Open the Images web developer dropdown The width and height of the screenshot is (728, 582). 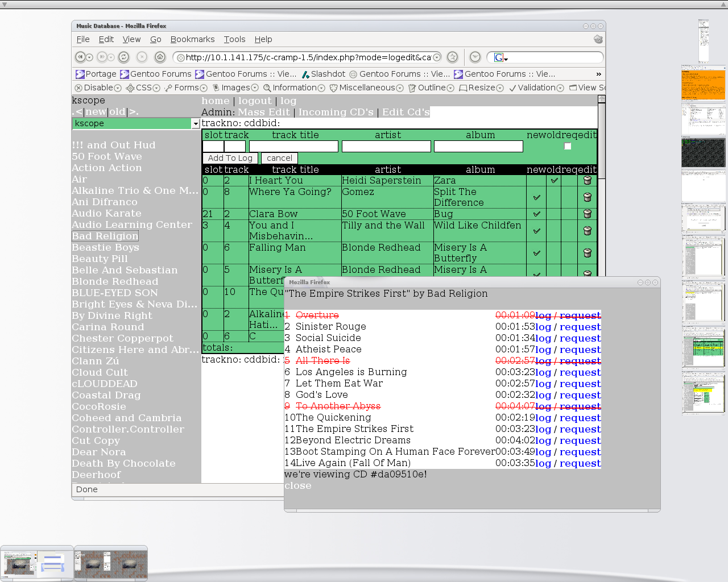(x=235, y=88)
